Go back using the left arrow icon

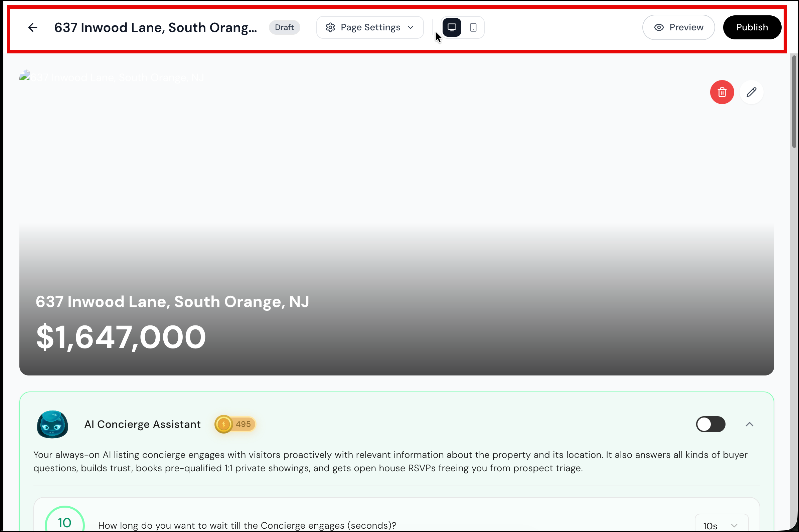(33, 27)
